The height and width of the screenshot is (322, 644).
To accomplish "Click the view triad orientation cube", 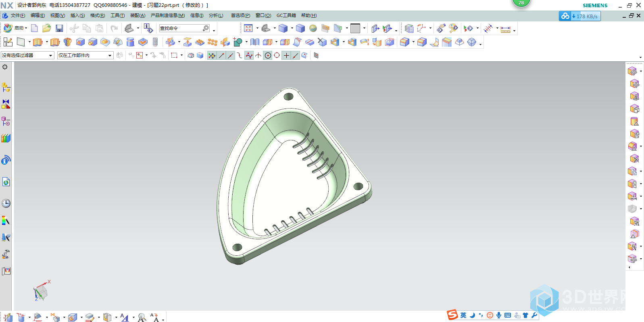I will tap(41, 291).
